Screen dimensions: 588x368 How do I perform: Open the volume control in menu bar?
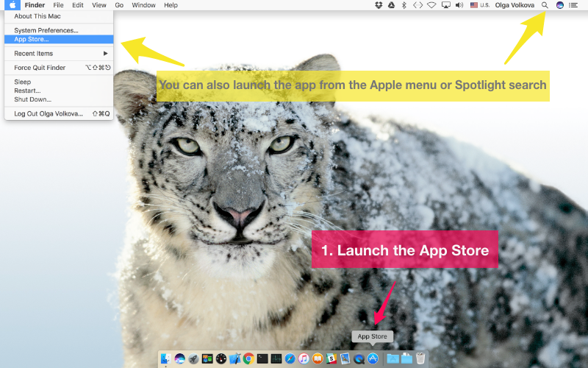pos(459,5)
